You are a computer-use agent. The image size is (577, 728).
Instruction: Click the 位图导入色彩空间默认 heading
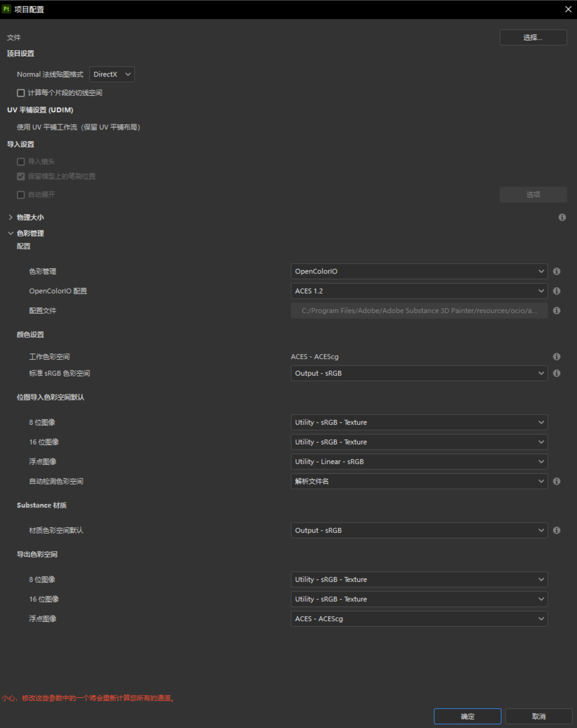tap(51, 397)
